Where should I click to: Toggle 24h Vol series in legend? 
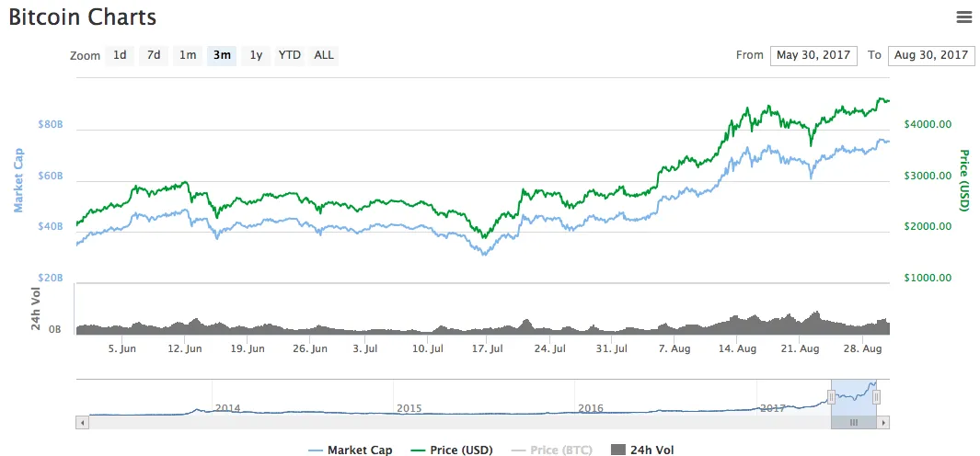[642, 450]
